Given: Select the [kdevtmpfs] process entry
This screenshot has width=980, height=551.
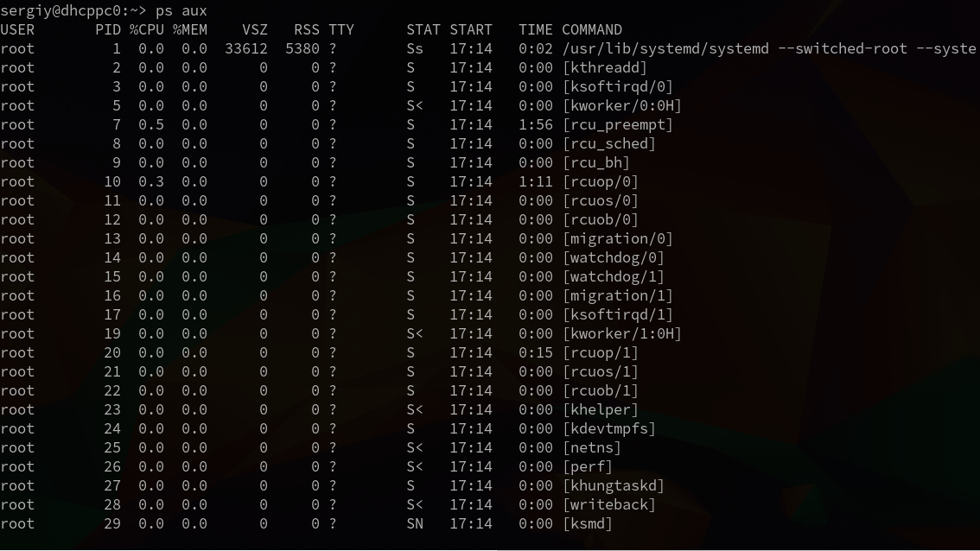Looking at the screenshot, I should pos(609,428).
